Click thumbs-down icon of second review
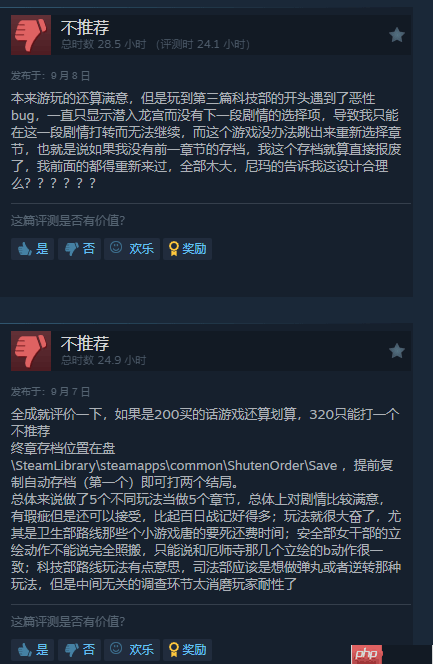This screenshot has width=433, height=664. 31,351
